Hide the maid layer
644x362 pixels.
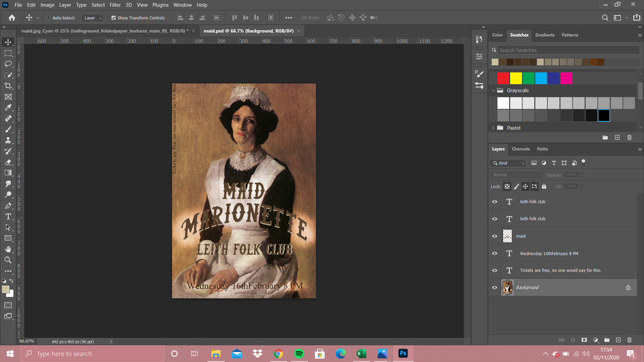[x=495, y=236]
